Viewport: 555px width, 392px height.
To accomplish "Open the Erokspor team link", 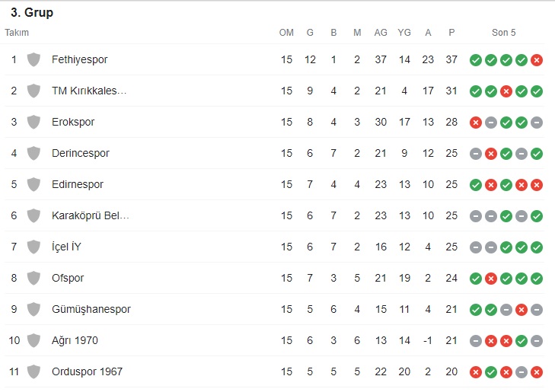I will [73, 122].
